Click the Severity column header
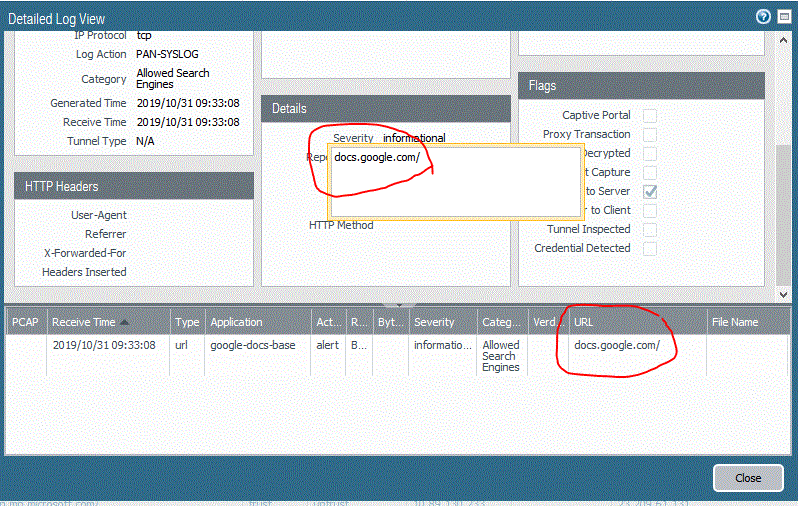Image resolution: width=798 pixels, height=506 pixels. tap(434, 322)
